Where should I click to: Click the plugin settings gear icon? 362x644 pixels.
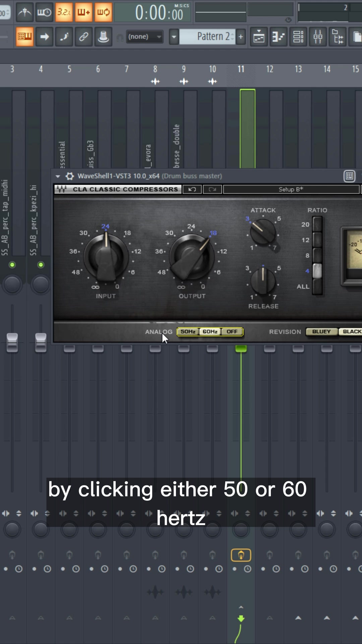coord(70,176)
